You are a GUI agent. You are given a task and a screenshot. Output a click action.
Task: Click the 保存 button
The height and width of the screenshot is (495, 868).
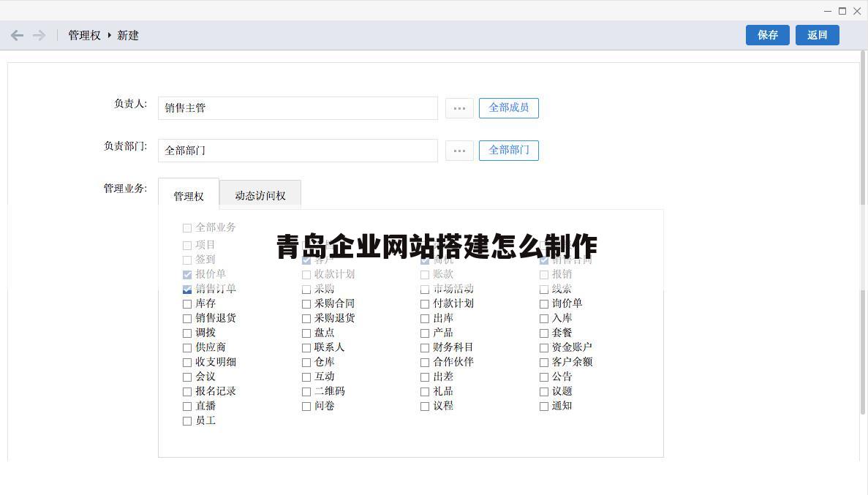[767, 34]
